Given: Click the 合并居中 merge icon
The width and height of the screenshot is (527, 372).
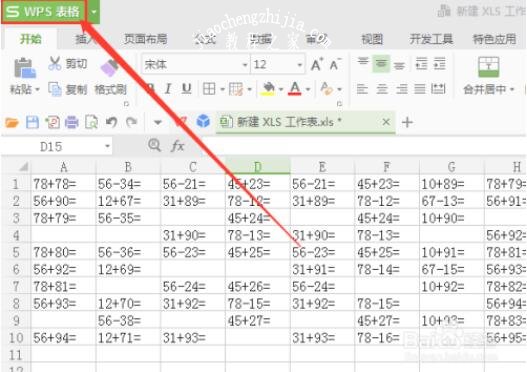Looking at the screenshot, I should coord(488,67).
